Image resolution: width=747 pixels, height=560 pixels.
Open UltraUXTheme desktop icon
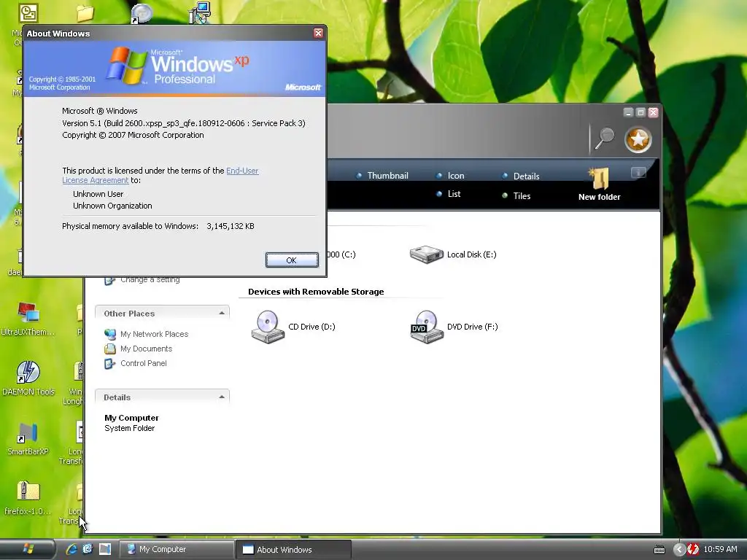(28, 319)
